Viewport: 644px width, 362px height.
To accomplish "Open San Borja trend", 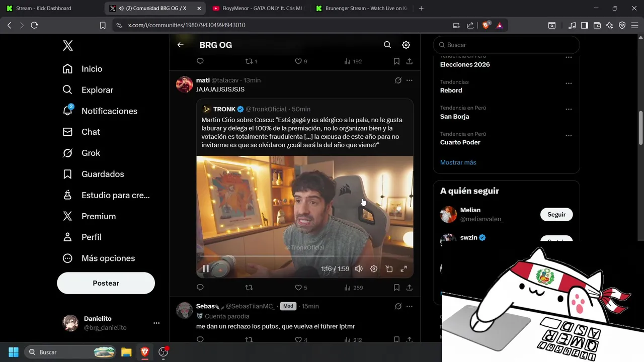I will 454,116.
